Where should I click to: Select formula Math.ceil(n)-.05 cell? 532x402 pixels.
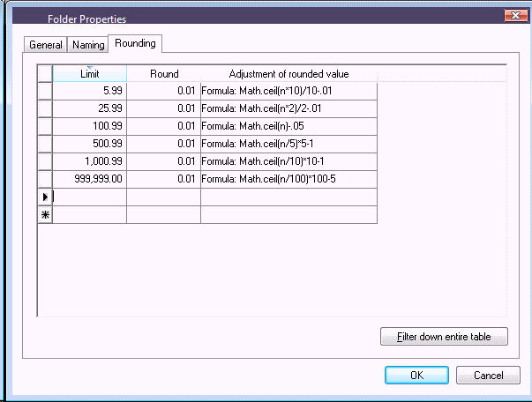tap(288, 126)
